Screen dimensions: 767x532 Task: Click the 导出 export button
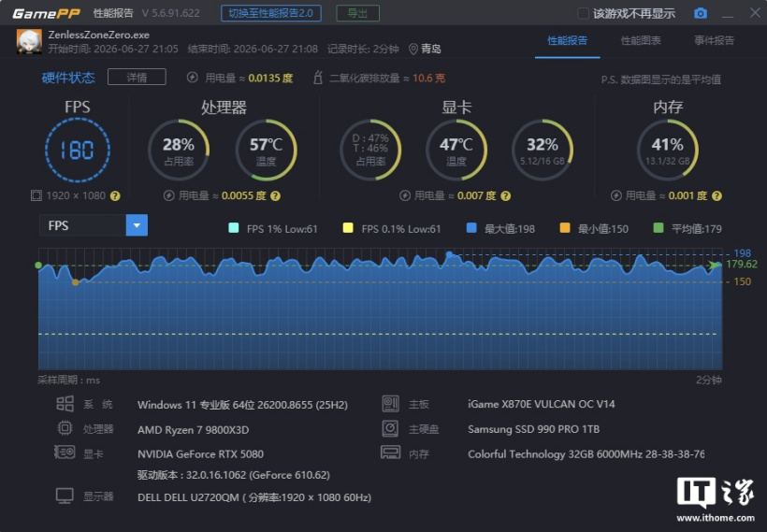pyautogui.click(x=357, y=13)
